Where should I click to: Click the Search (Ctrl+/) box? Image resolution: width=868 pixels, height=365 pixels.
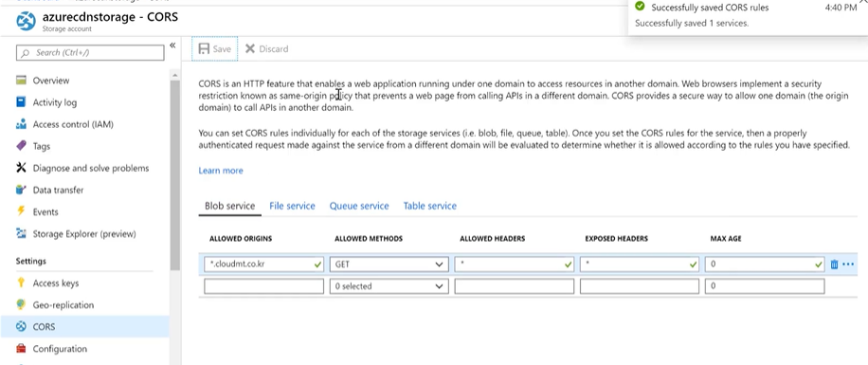pyautogui.click(x=90, y=53)
